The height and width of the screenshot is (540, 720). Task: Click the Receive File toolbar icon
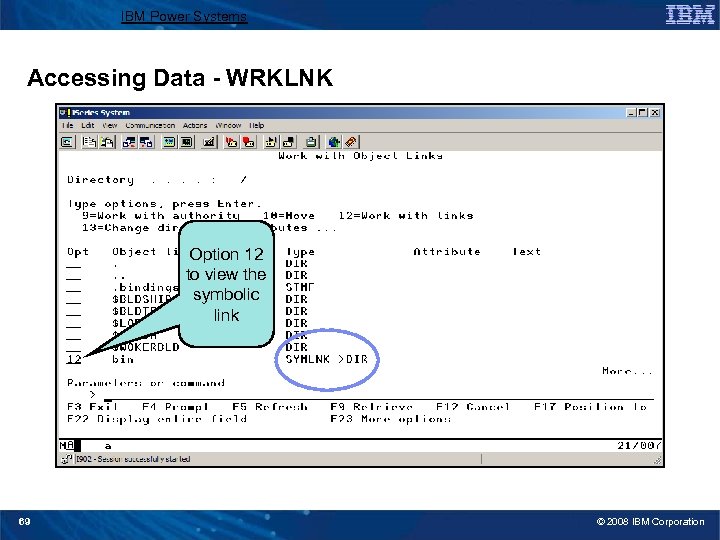click(147, 142)
